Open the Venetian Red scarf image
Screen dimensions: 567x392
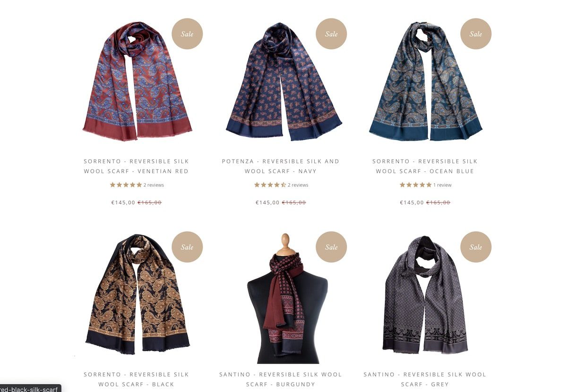137,81
